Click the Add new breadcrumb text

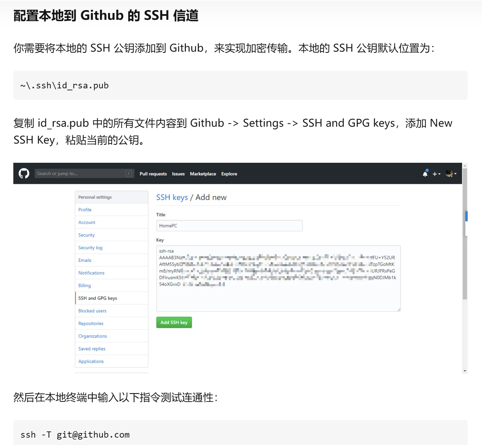point(211,197)
